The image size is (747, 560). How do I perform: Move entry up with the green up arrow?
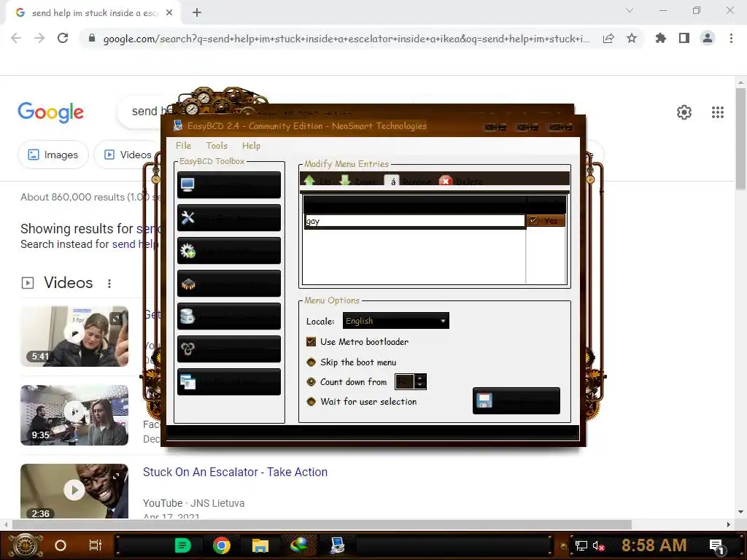[309, 181]
